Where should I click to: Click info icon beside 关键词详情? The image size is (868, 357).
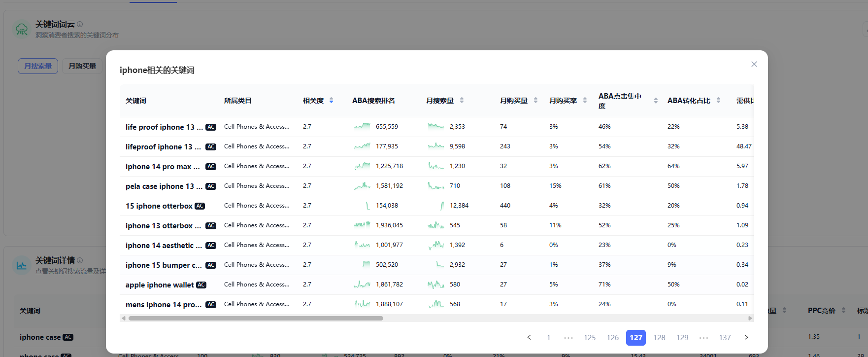pos(80,260)
